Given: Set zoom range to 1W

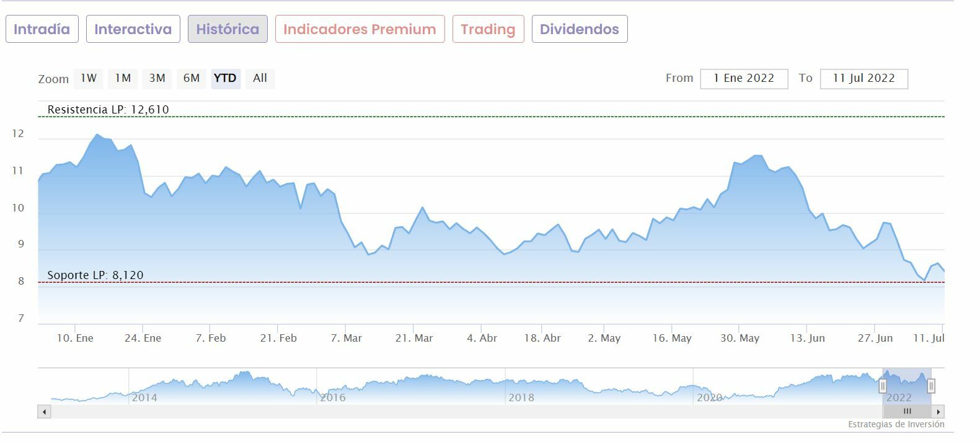Looking at the screenshot, I should (89, 78).
